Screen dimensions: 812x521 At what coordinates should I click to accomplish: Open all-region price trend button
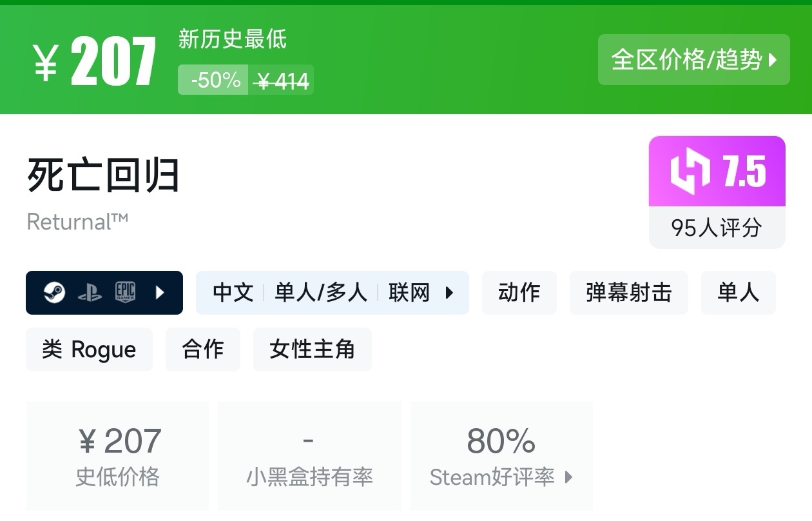coord(693,60)
